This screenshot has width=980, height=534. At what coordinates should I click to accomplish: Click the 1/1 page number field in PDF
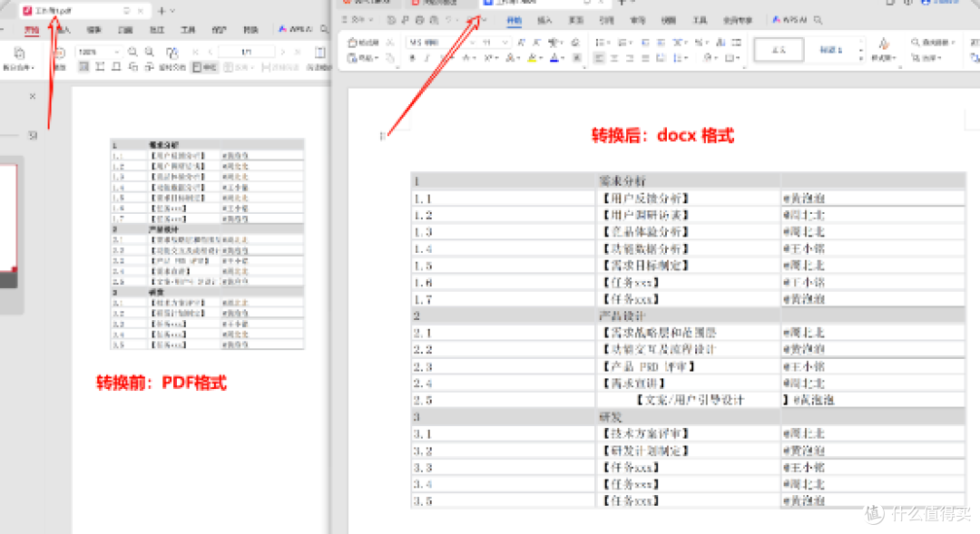click(x=246, y=52)
